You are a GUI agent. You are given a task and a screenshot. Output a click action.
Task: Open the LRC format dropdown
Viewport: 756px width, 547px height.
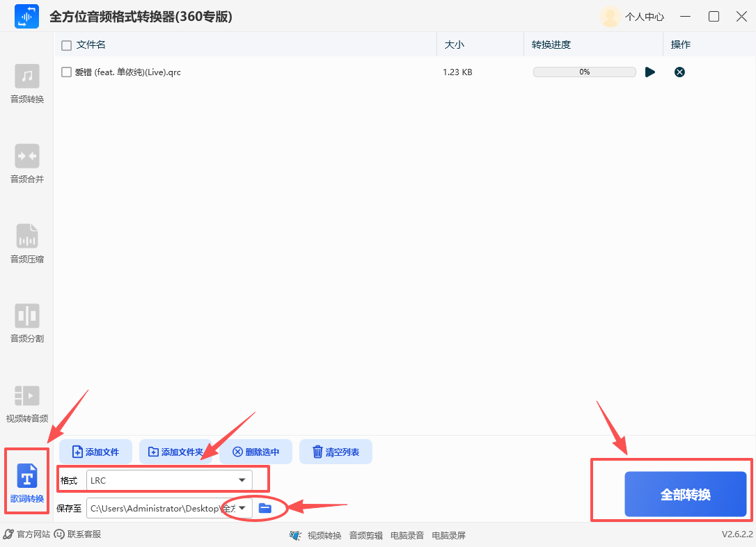click(171, 479)
